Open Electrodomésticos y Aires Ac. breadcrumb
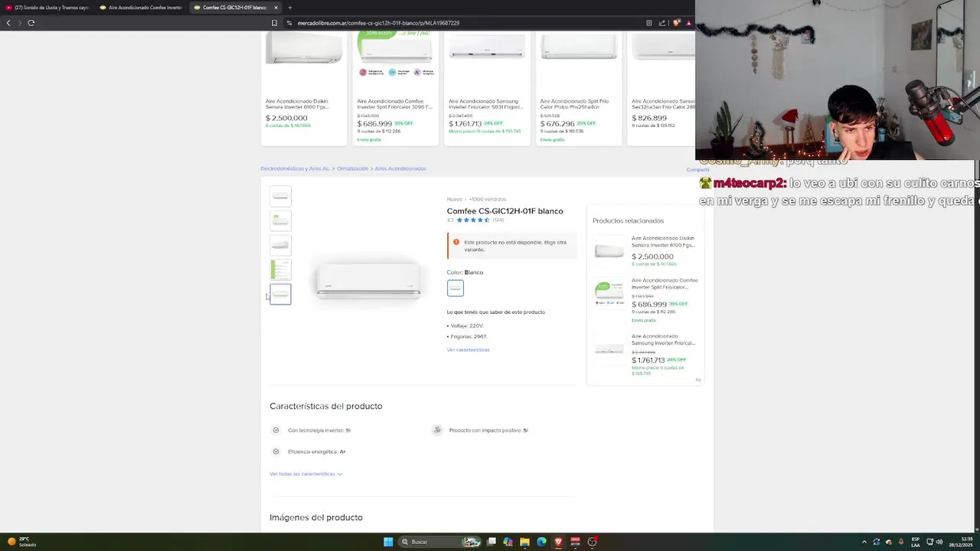Viewport: 980px width, 551px height. coord(295,168)
